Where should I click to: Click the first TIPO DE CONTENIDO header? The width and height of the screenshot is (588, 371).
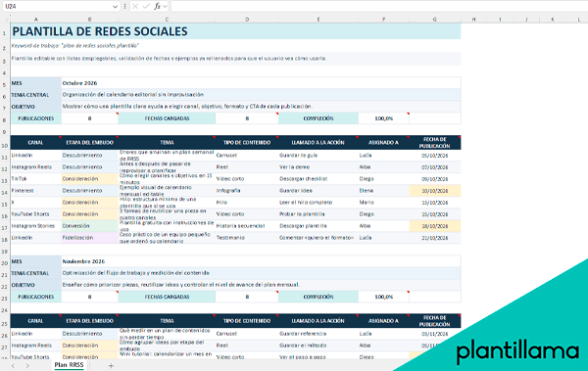[x=247, y=142]
